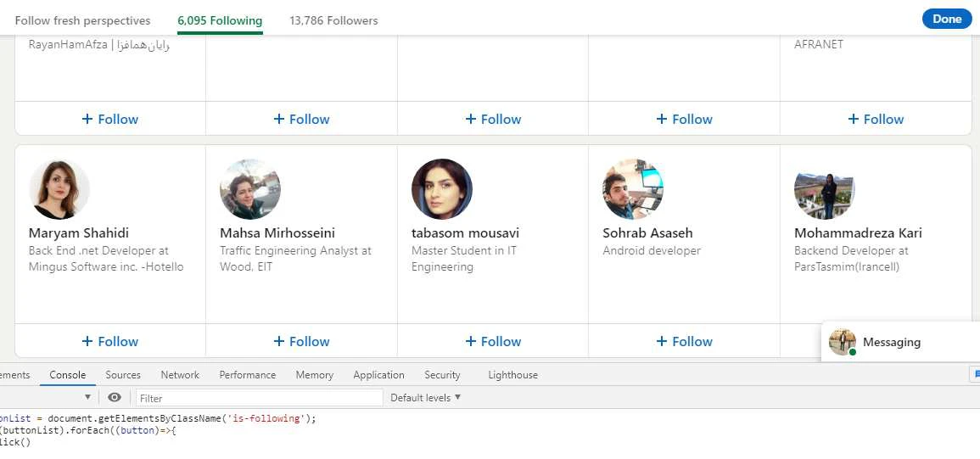Follow tabasom mousavi

coord(493,341)
